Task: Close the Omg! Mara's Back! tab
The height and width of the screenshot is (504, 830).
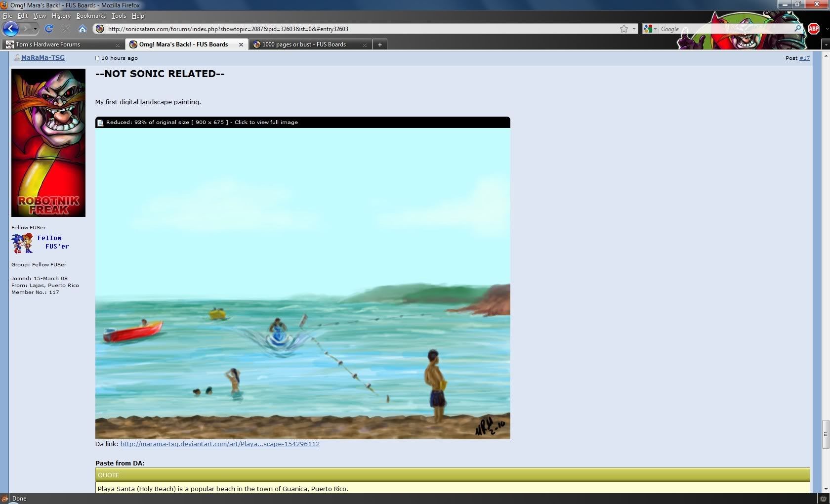Action: pos(241,44)
